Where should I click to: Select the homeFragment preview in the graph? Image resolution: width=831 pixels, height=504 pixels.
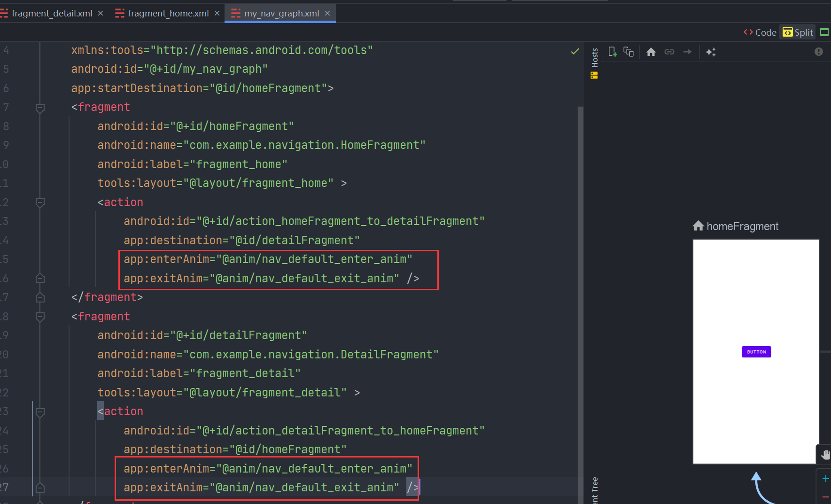pyautogui.click(x=756, y=351)
